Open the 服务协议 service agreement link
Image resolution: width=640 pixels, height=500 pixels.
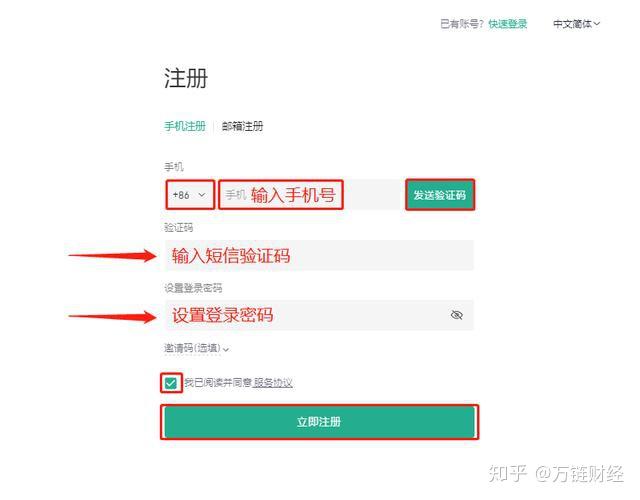point(273,383)
